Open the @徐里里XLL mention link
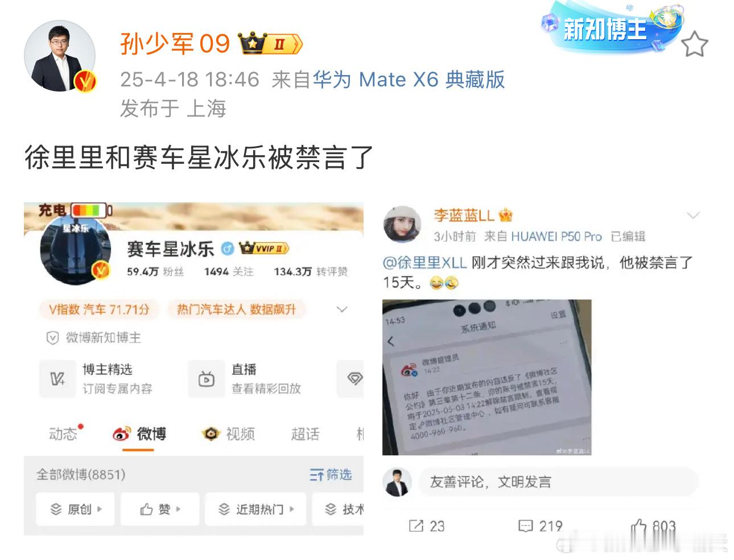The image size is (734, 560). (424, 263)
